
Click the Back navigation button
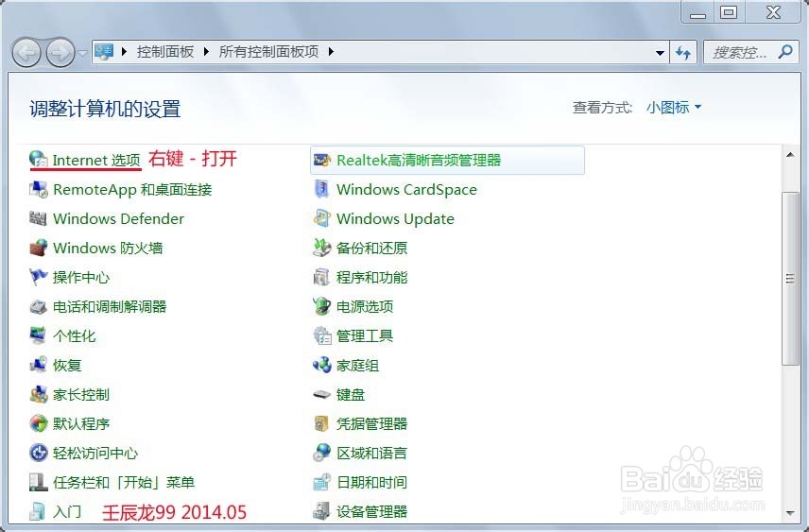coord(26,52)
